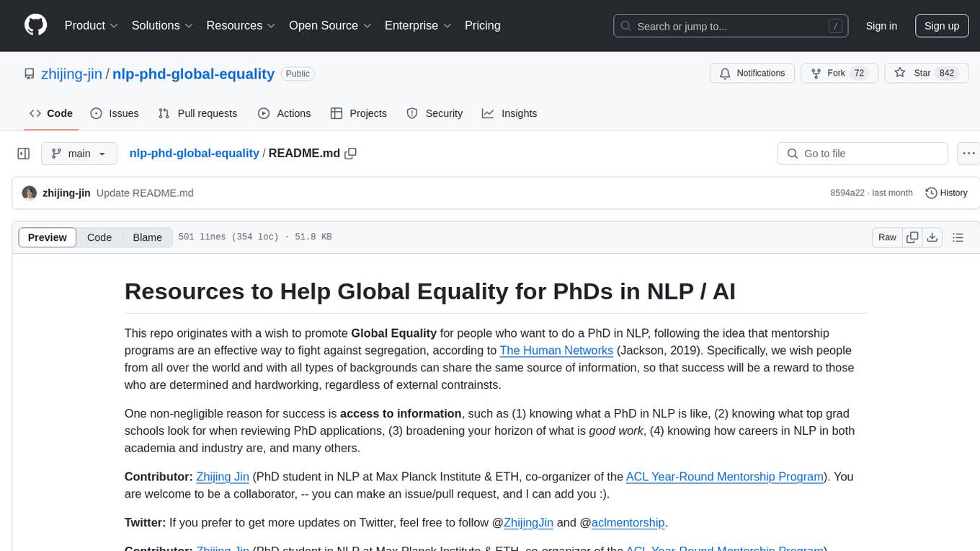The width and height of the screenshot is (980, 551).
Task: Copy the README.md file path
Action: tap(351, 153)
